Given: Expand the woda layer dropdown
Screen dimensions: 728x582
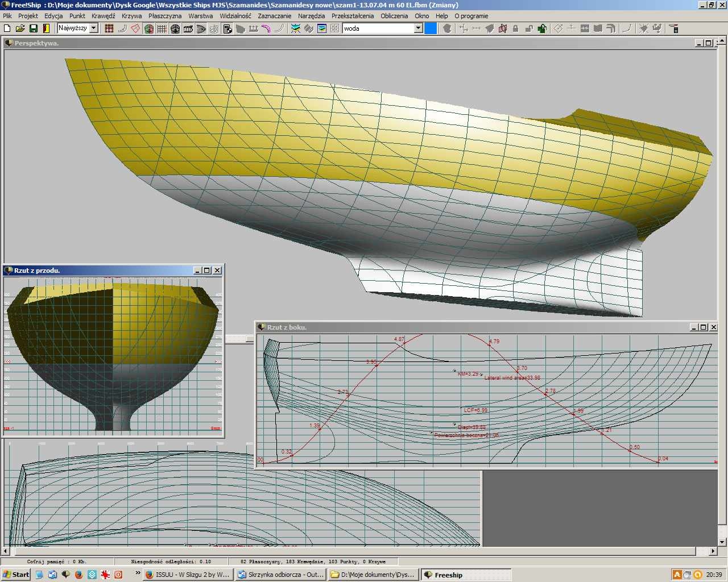Looking at the screenshot, I should [x=418, y=28].
